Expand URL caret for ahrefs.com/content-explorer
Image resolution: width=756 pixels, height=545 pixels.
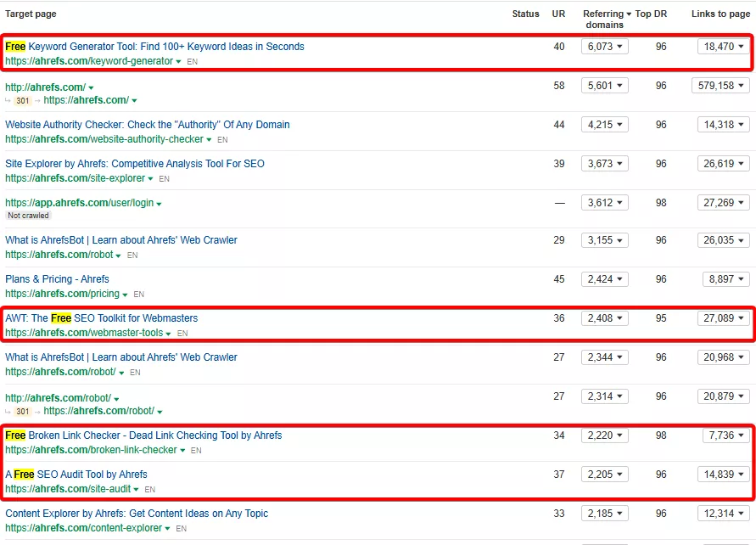pos(167,529)
